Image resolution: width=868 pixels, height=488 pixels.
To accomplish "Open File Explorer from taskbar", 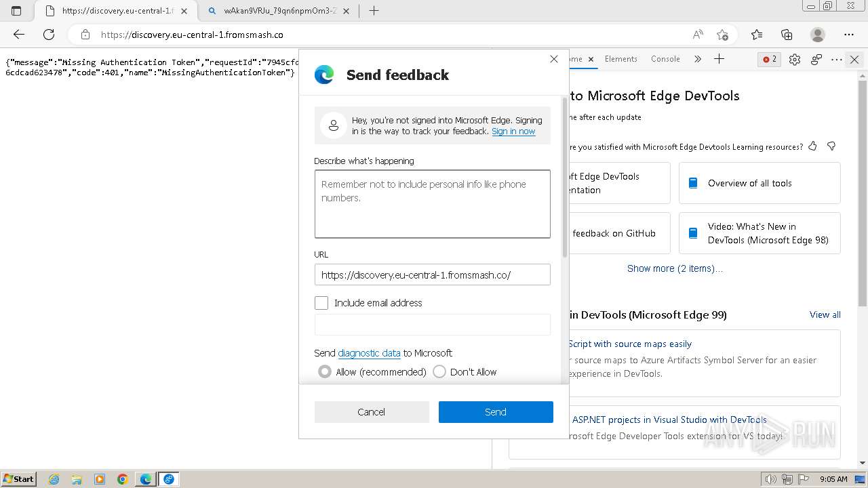I will coord(77,479).
